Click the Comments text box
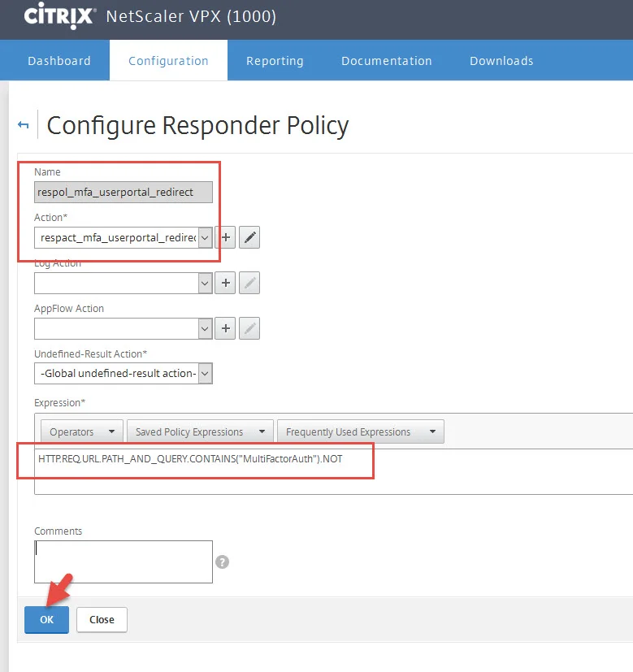Screen dimensions: 633x672 point(124,561)
